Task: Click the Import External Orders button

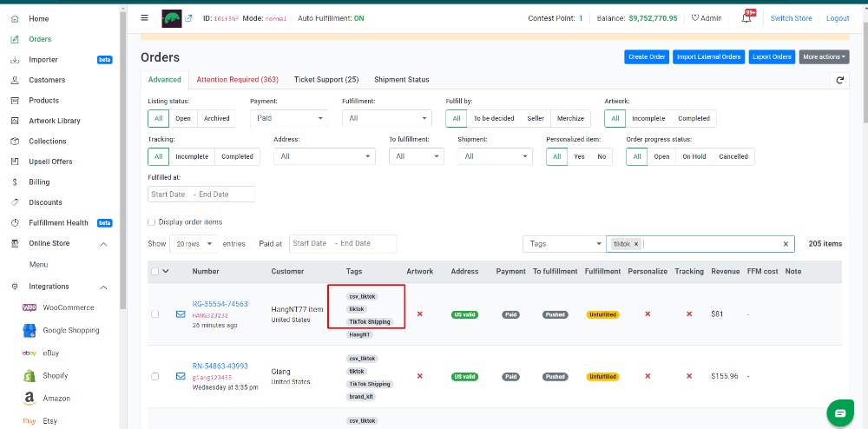Action: pos(709,57)
